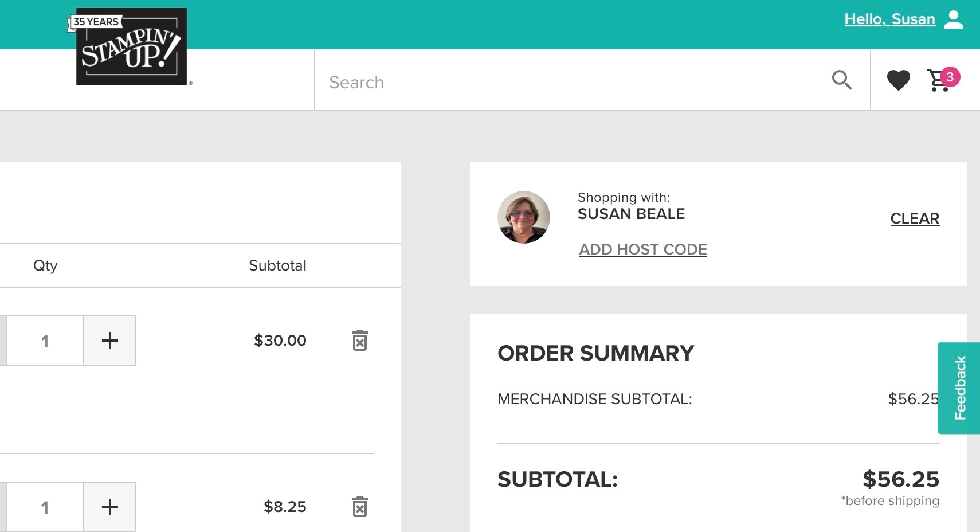
Task: Increase quantity of the $8.25 item
Action: click(109, 507)
